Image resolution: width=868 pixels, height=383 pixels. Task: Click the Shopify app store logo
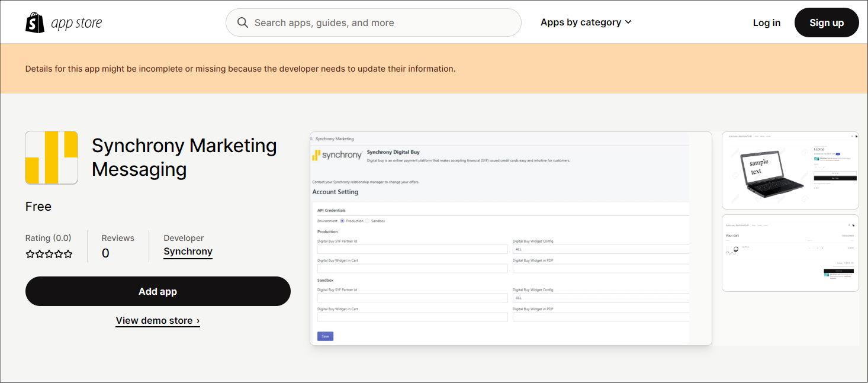[x=64, y=22]
